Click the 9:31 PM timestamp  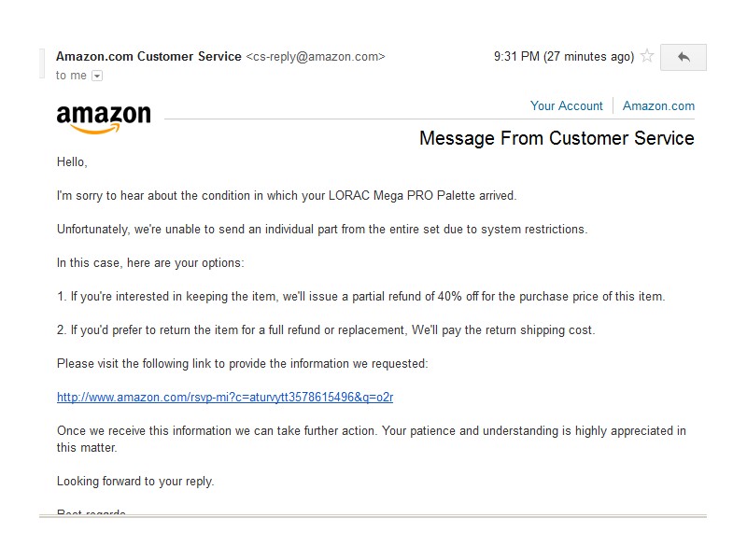click(x=564, y=57)
